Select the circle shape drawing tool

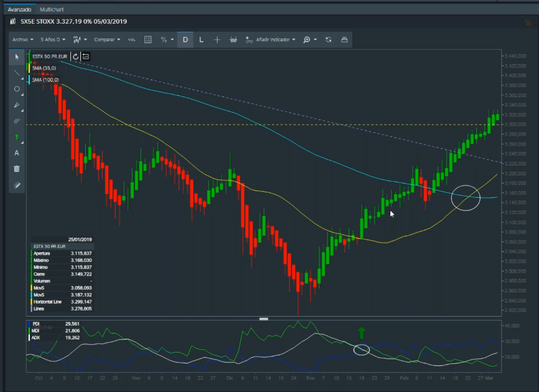[17, 89]
